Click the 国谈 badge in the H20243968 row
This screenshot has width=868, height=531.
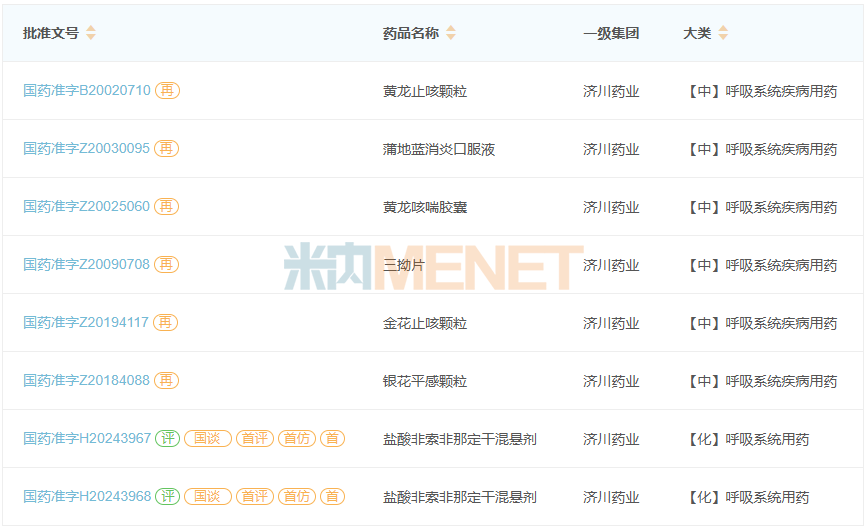208,497
